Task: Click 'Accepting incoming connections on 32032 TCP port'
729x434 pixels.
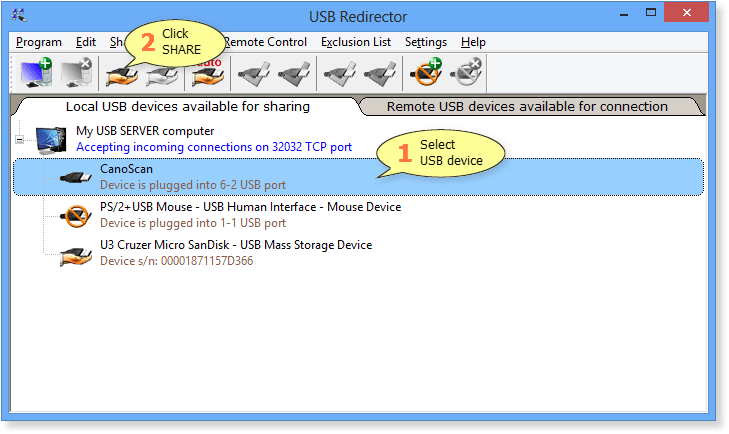Action: (214, 147)
